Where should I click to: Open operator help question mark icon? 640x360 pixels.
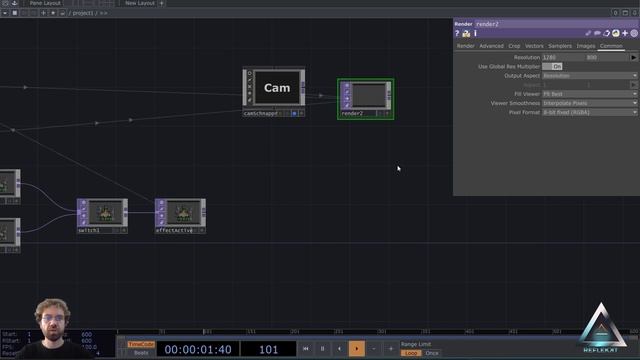(457, 33)
